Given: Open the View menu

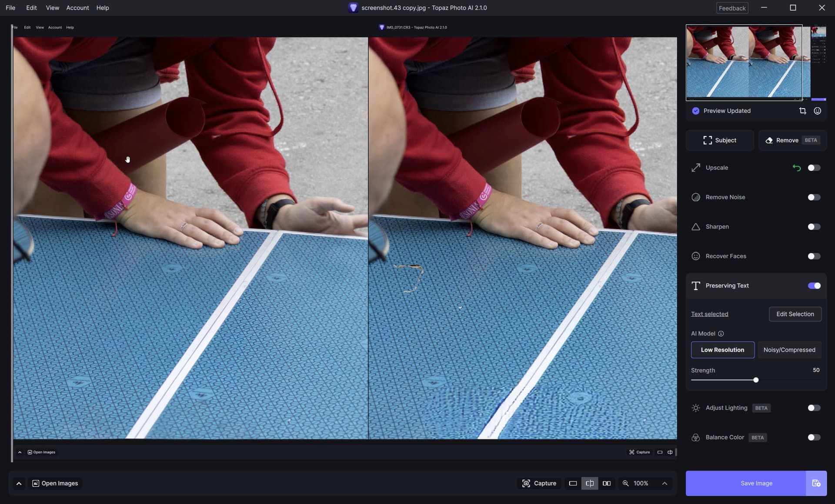Looking at the screenshot, I should [52, 8].
